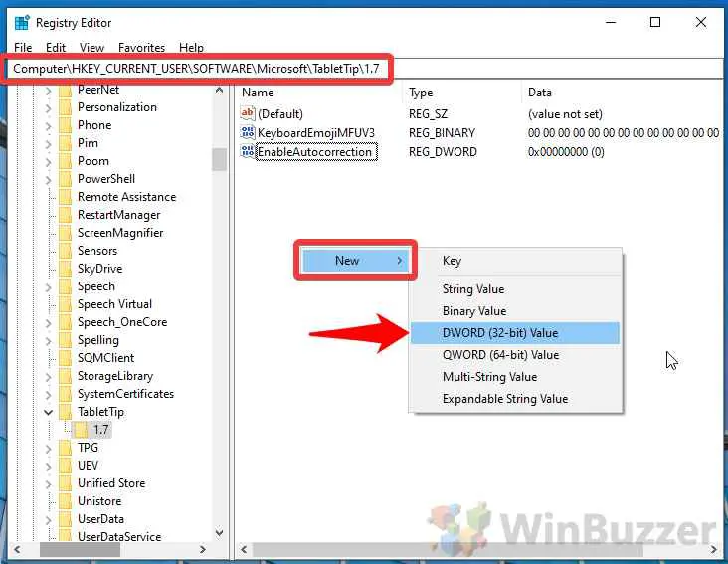728x564 pixels.
Task: Click the 1.7 subkey folder icon
Action: click(82, 430)
